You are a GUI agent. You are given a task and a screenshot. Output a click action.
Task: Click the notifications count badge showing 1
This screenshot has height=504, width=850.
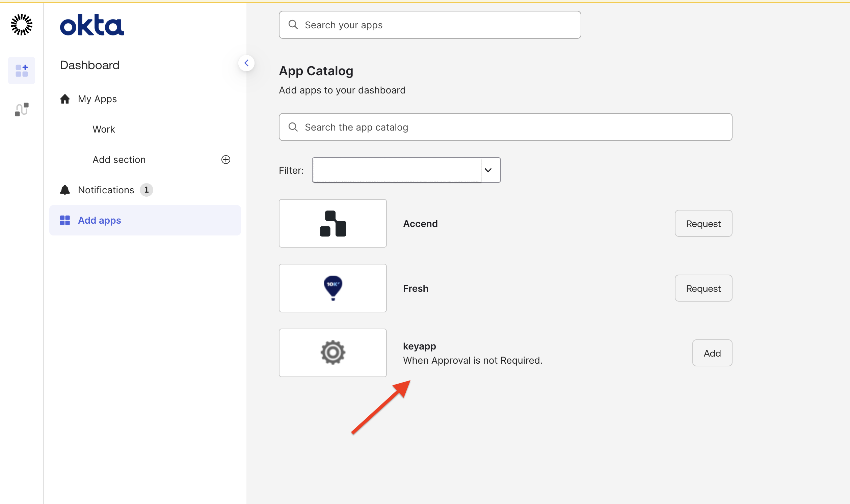coord(147,190)
